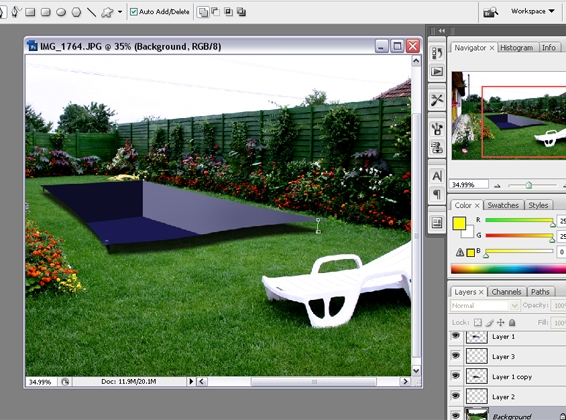
Task: Select Exclude overlapping path areas mode
Action: click(241, 12)
